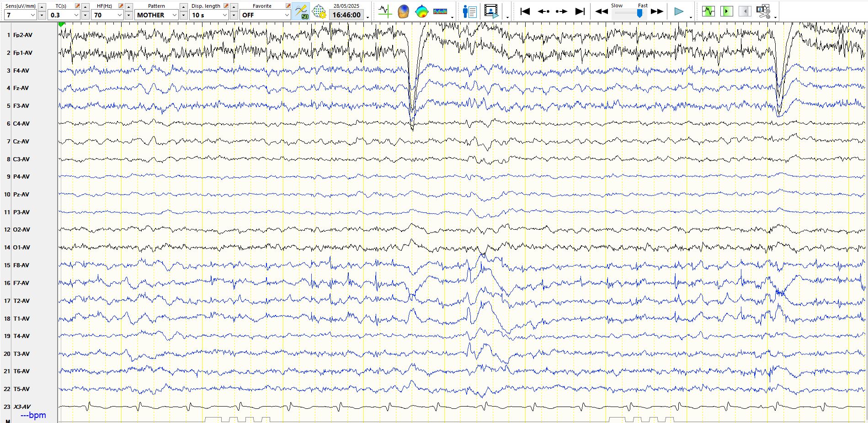
Task: Click the ---bpm heart rate readout
Action: pos(33,415)
